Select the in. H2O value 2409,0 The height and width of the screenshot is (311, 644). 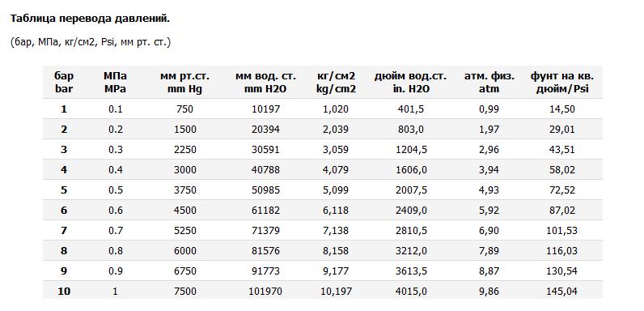coord(412,211)
